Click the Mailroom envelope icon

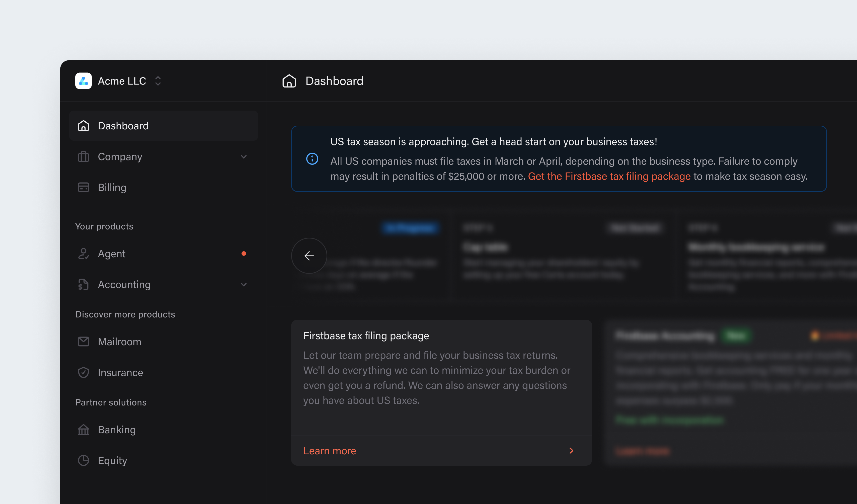(x=83, y=342)
